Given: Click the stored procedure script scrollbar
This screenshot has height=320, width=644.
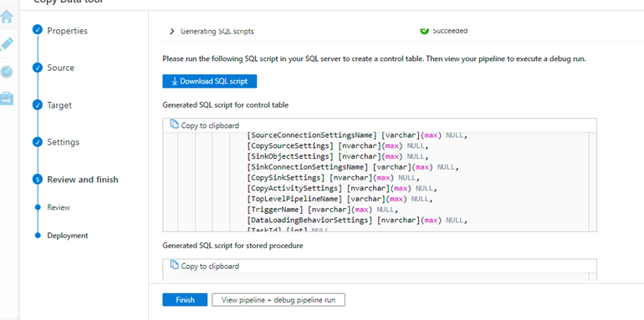Looking at the screenshot, I should pos(592,277).
